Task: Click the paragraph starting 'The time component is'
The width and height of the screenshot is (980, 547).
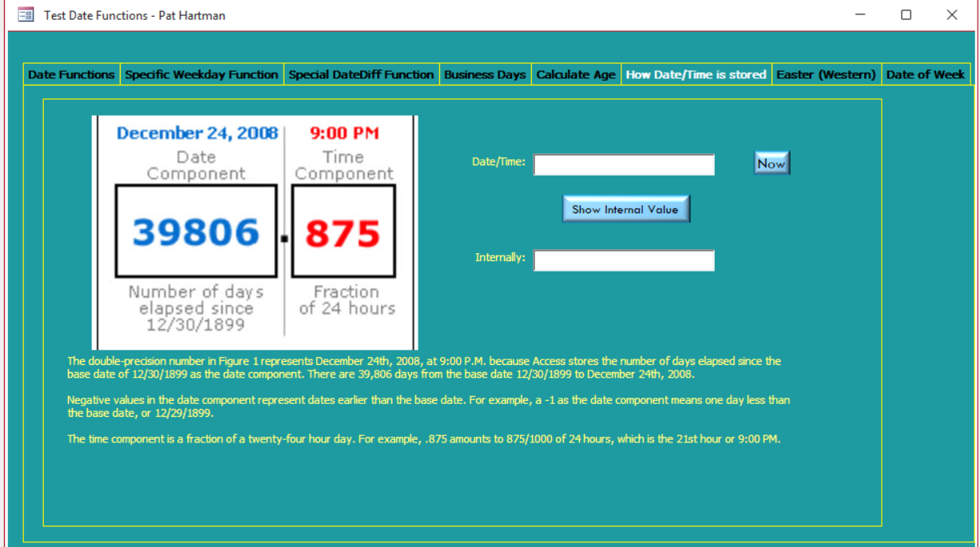Action: [423, 438]
